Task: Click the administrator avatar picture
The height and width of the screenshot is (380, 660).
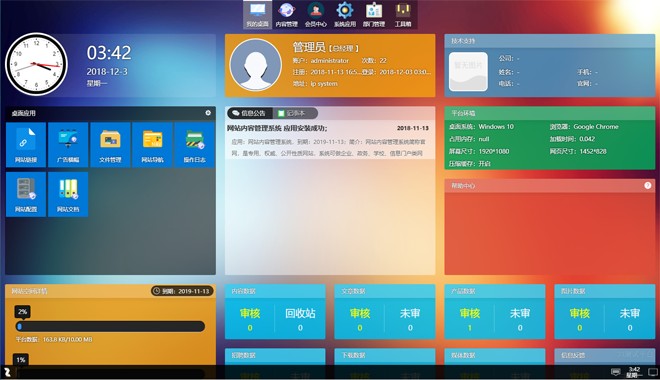Action: point(255,65)
